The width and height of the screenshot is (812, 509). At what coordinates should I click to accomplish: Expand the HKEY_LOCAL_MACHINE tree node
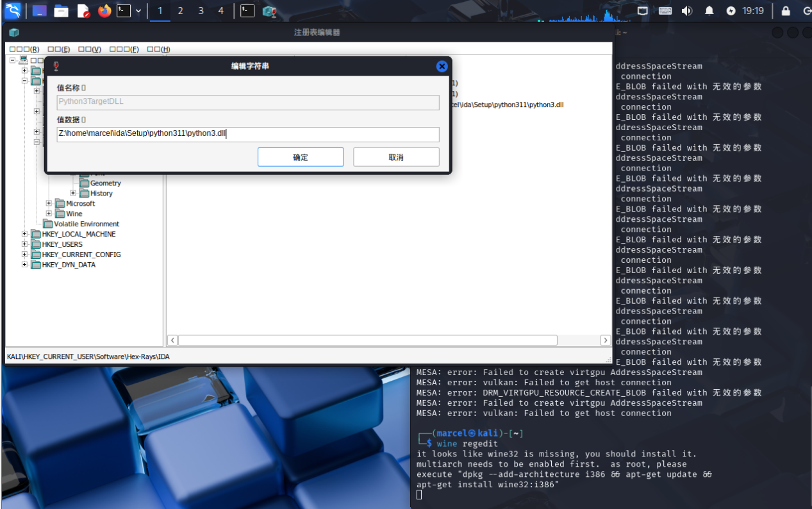pos(25,234)
